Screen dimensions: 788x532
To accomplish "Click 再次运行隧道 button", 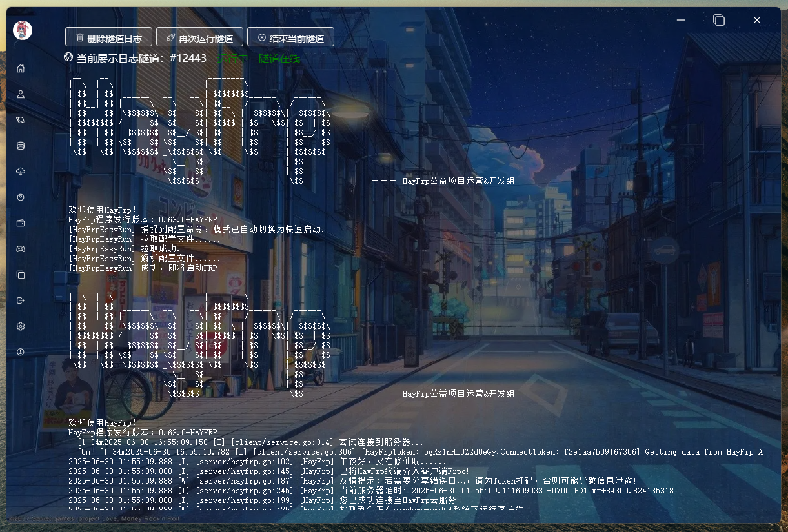I will [199, 37].
